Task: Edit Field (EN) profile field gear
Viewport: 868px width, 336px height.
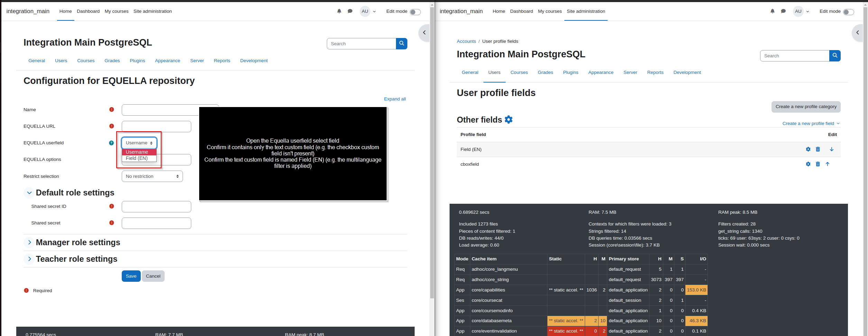Action: [808, 149]
